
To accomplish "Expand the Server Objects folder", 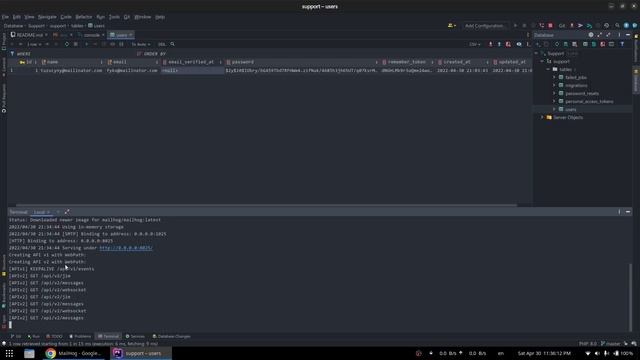I will pos(542,118).
